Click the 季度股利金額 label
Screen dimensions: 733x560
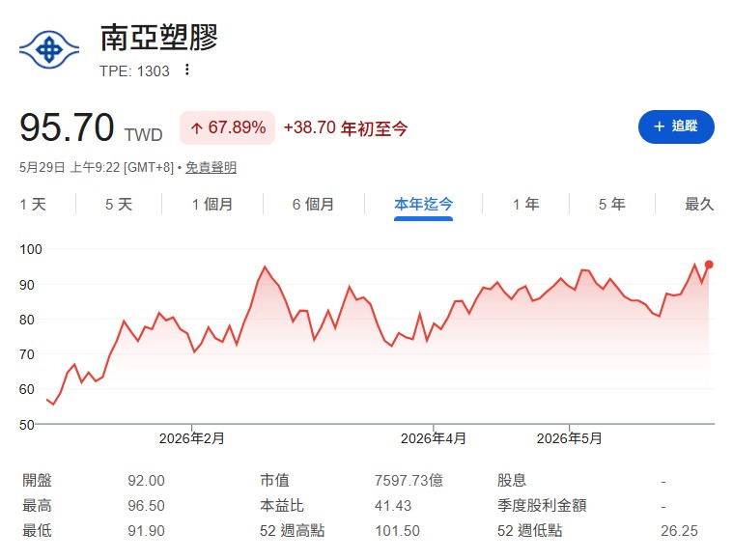click(x=542, y=506)
